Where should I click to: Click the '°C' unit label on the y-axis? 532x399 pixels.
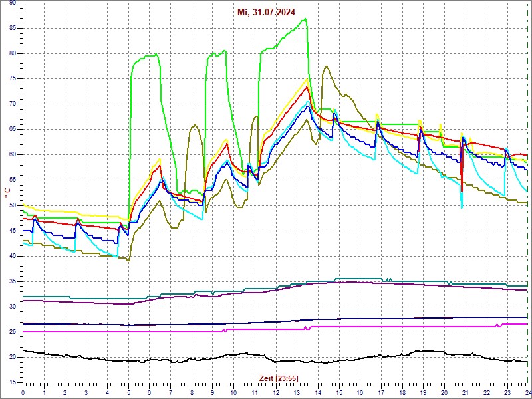[x=7, y=193]
